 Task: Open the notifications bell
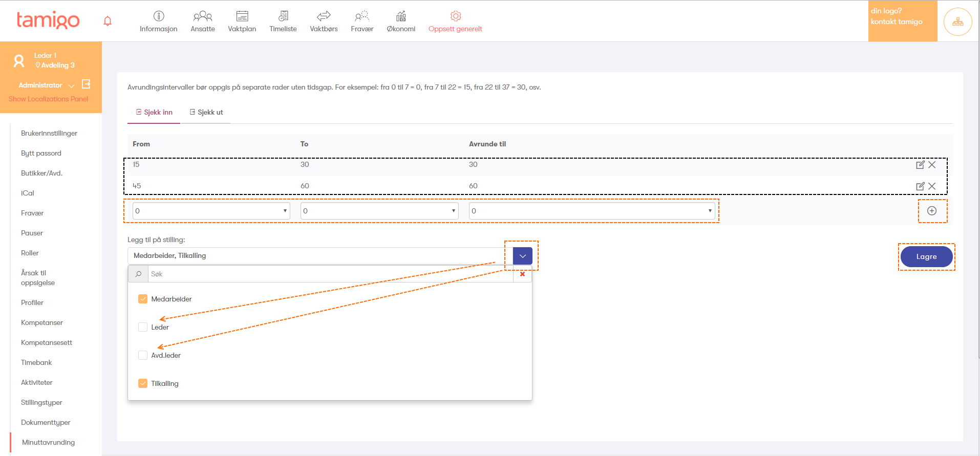pyautogui.click(x=108, y=21)
